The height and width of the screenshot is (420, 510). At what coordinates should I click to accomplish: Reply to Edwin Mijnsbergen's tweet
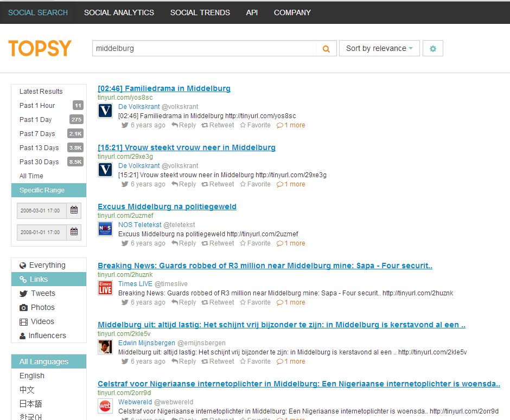coord(184,361)
